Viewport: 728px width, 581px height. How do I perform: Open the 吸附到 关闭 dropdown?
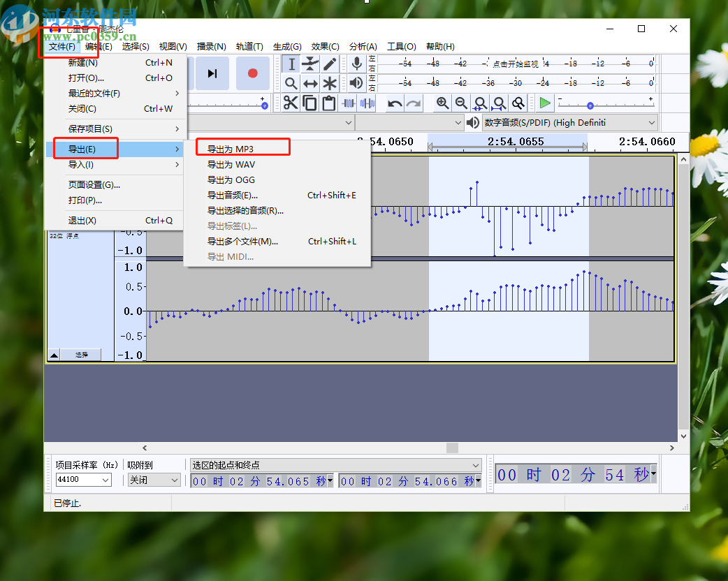tap(154, 480)
